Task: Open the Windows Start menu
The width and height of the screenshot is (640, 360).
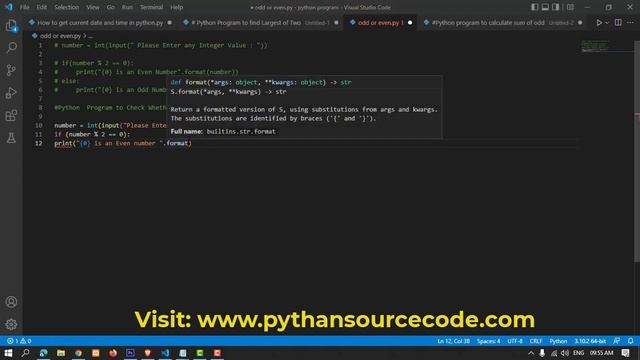Action: click(8, 353)
